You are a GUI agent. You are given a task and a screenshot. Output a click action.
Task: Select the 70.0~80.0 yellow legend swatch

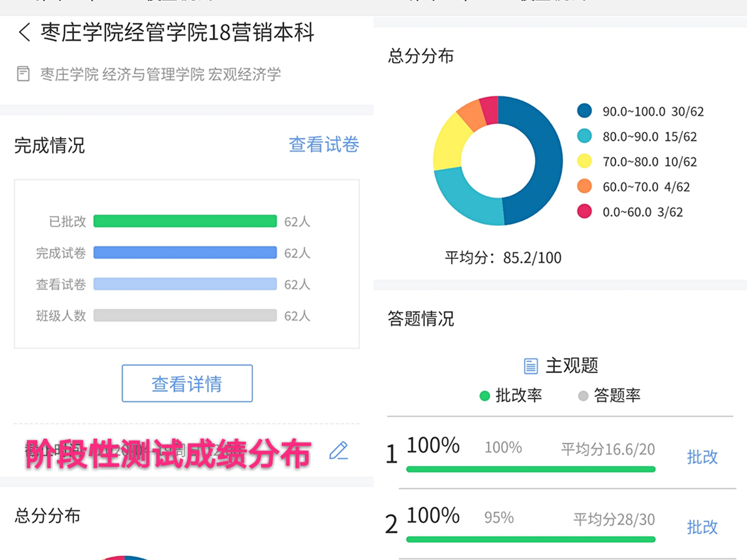click(585, 161)
